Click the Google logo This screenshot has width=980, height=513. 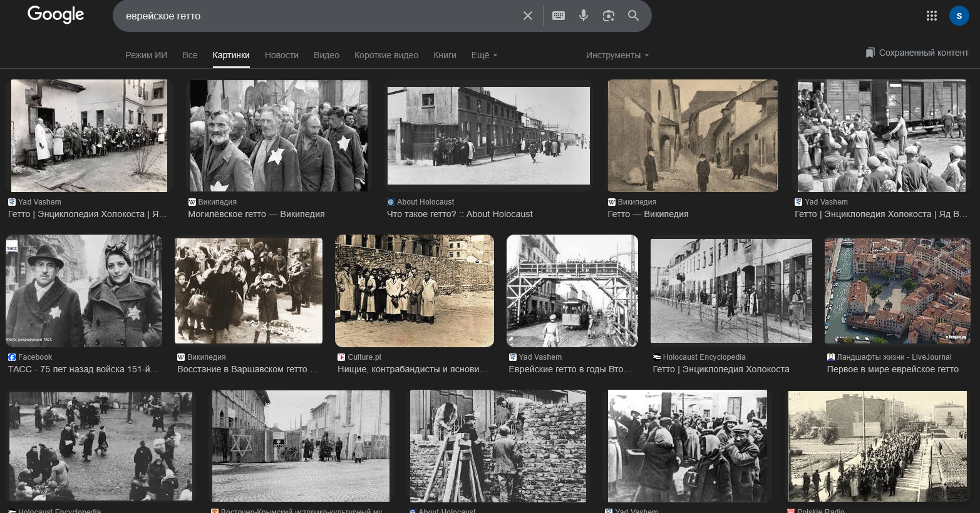coord(55,15)
